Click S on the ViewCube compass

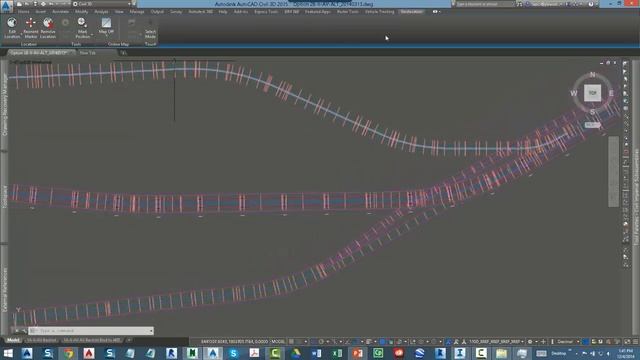pyautogui.click(x=592, y=112)
